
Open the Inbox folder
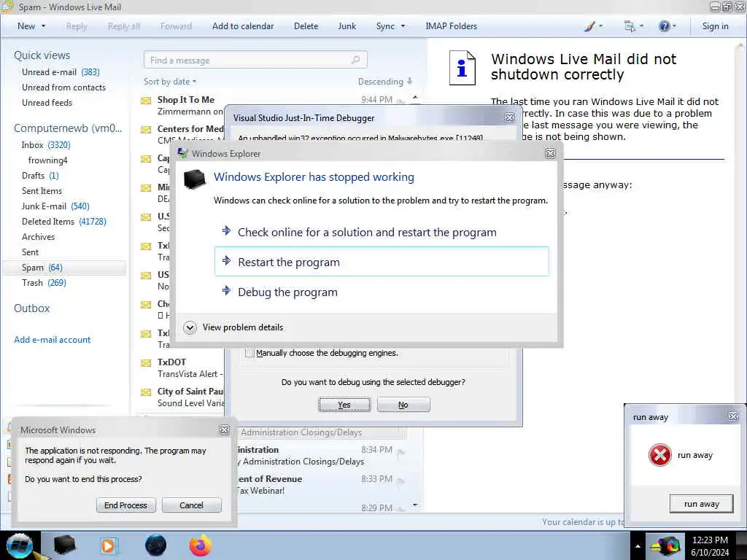point(46,145)
